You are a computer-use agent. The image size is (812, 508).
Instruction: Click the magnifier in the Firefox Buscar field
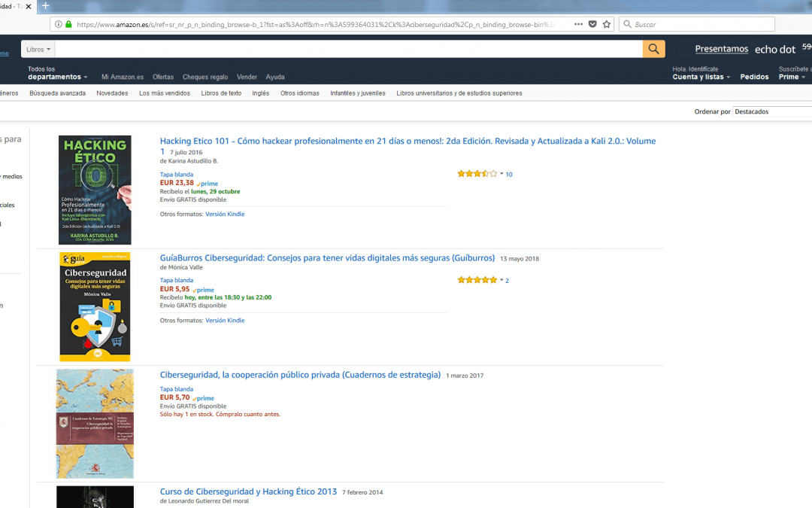[626, 23]
